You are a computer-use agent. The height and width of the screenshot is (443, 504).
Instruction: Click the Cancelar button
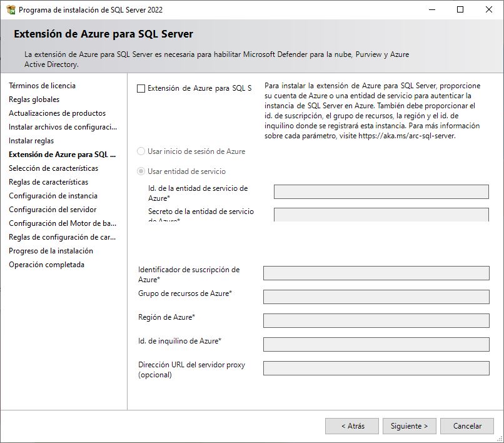467,425
